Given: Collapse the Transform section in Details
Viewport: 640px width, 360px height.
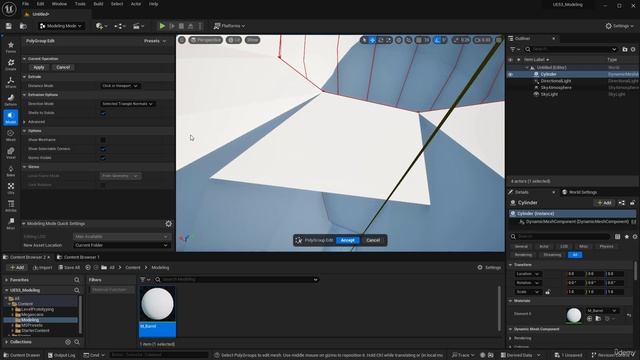Looking at the screenshot, I should [511, 265].
